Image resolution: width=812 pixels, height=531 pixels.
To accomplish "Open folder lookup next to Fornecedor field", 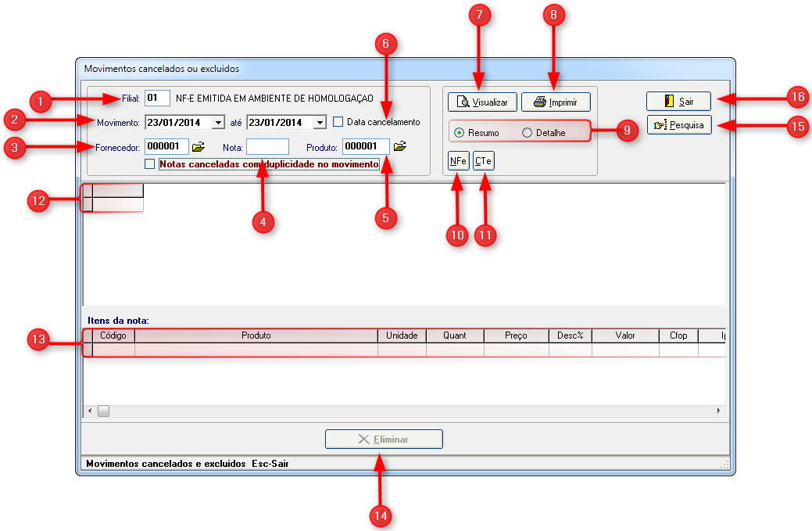I will [x=199, y=146].
